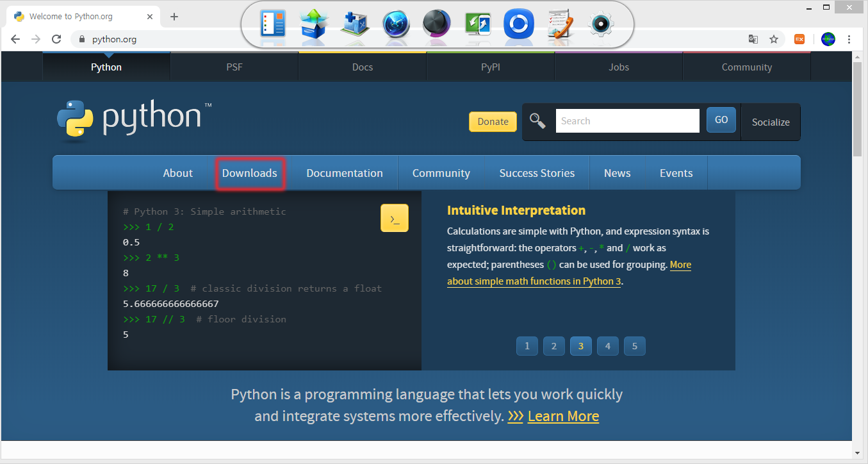
Task: Open the Downloads menu
Action: [250, 173]
